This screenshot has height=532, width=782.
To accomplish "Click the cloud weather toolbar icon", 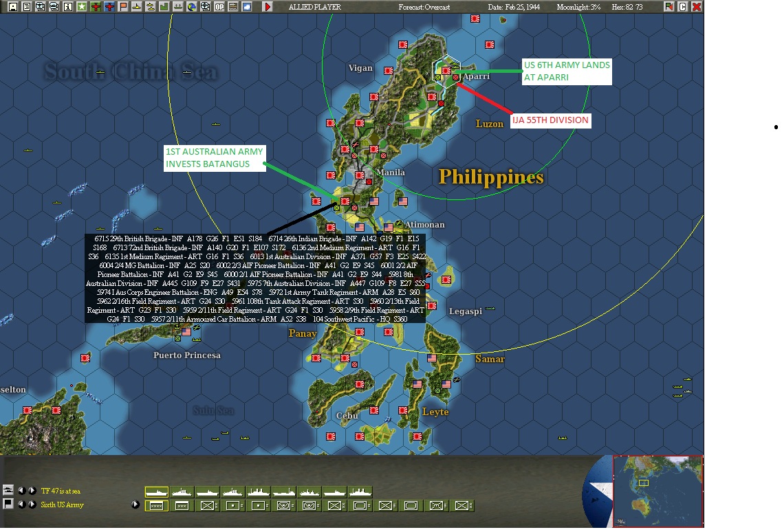I will coord(246,7).
